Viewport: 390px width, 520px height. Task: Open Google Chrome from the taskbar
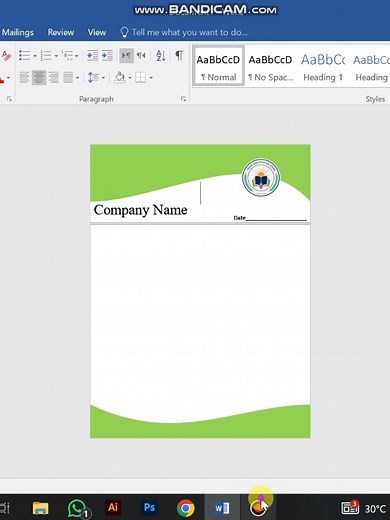186,508
